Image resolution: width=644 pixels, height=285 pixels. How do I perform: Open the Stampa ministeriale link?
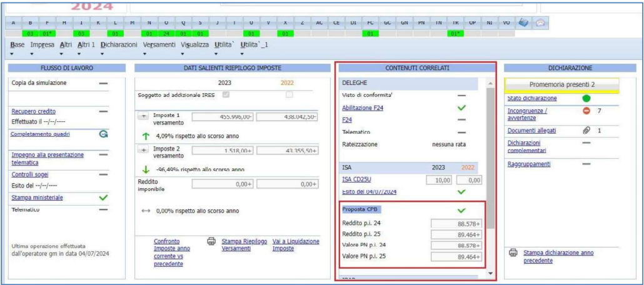tap(38, 197)
